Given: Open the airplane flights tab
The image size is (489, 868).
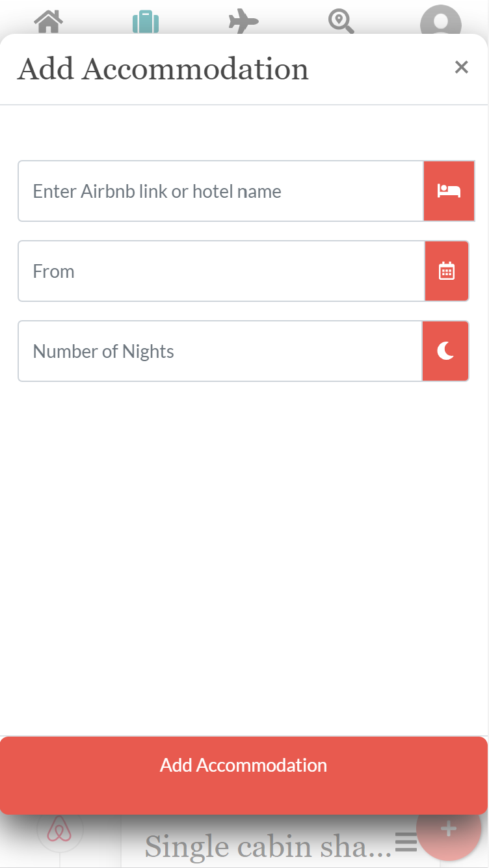Looking at the screenshot, I should click(x=243, y=21).
